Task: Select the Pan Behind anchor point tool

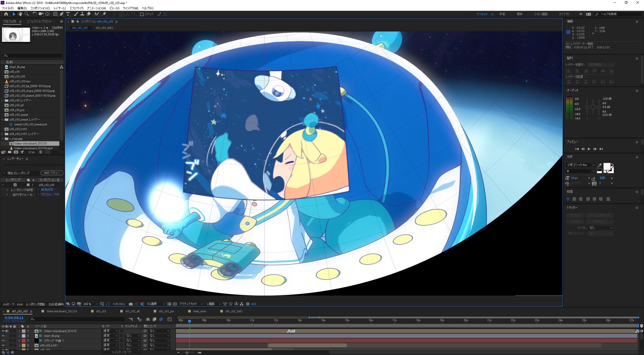Action: [47, 14]
